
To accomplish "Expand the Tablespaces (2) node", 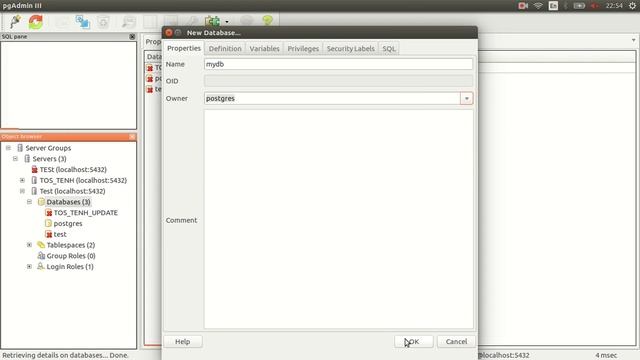I will pyautogui.click(x=29, y=245).
